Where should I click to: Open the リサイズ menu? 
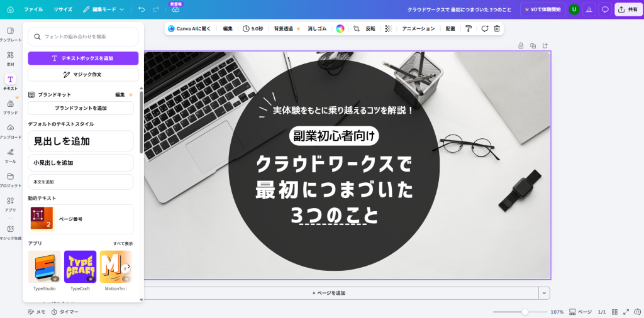[63, 9]
